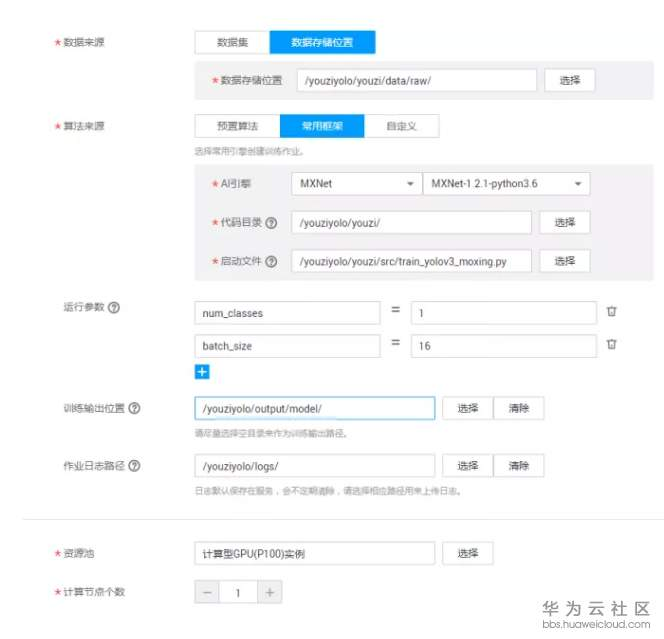The height and width of the screenshot is (639, 664).
Task: Delete the num_classes parameter row
Action: [611, 311]
